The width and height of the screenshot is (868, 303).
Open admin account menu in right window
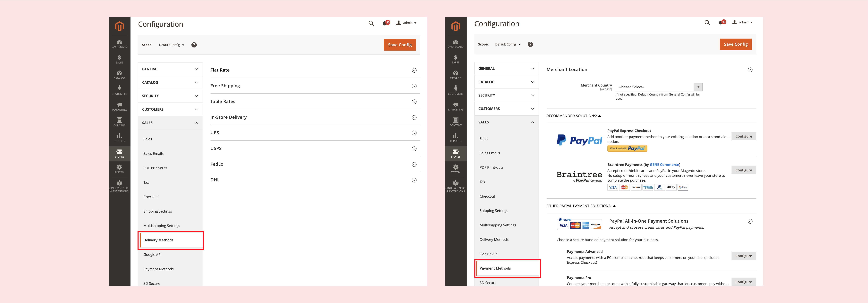point(742,22)
